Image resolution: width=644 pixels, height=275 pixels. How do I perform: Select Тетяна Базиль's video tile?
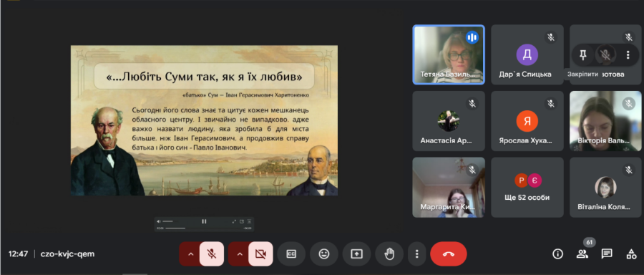click(x=449, y=54)
